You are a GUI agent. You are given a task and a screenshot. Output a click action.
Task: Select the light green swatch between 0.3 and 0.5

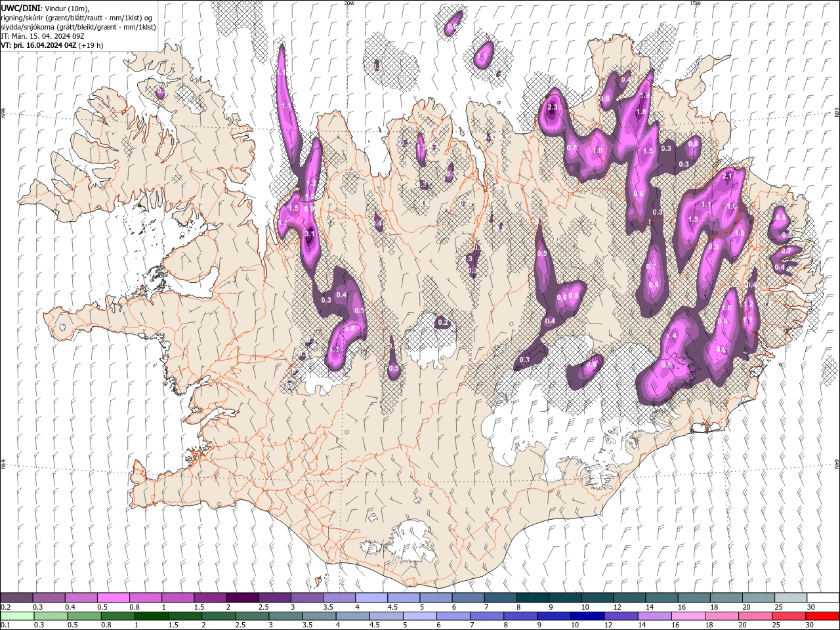pyautogui.click(x=51, y=616)
